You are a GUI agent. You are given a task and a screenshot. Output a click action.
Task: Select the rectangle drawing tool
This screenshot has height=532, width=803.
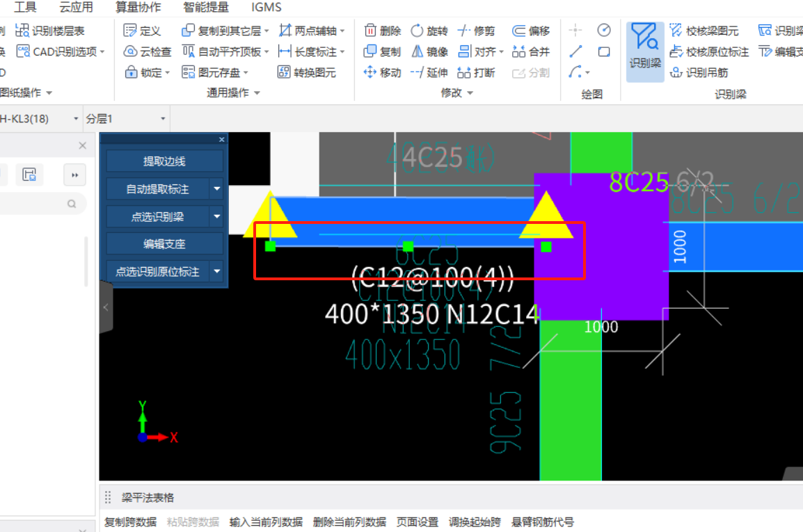(x=604, y=51)
